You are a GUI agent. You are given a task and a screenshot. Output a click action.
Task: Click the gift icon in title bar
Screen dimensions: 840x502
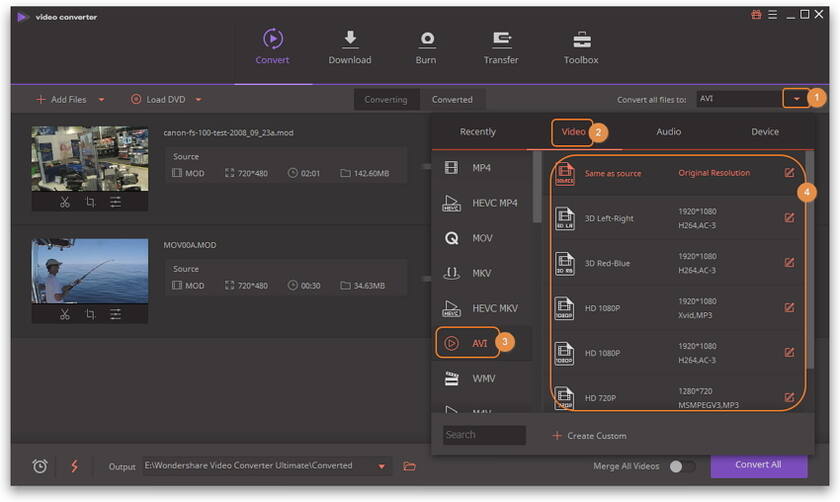[756, 15]
